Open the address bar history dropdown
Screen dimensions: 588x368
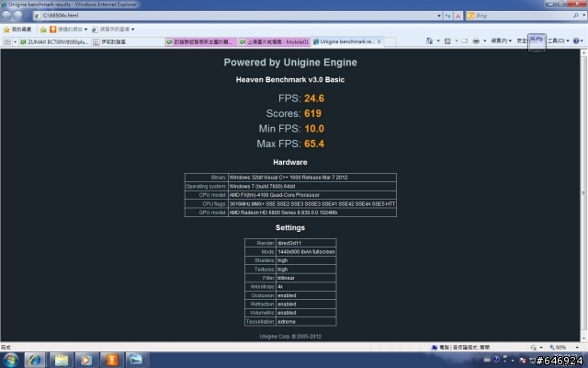pos(439,16)
